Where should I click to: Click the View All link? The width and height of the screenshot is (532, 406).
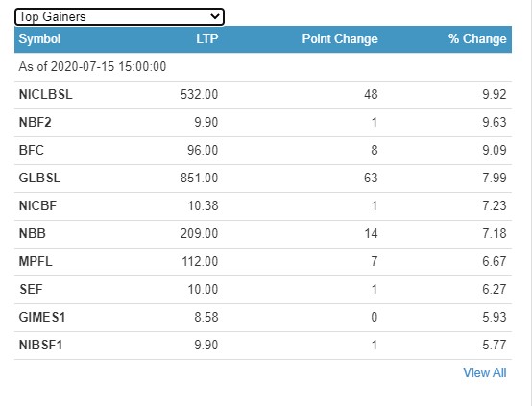(x=485, y=372)
